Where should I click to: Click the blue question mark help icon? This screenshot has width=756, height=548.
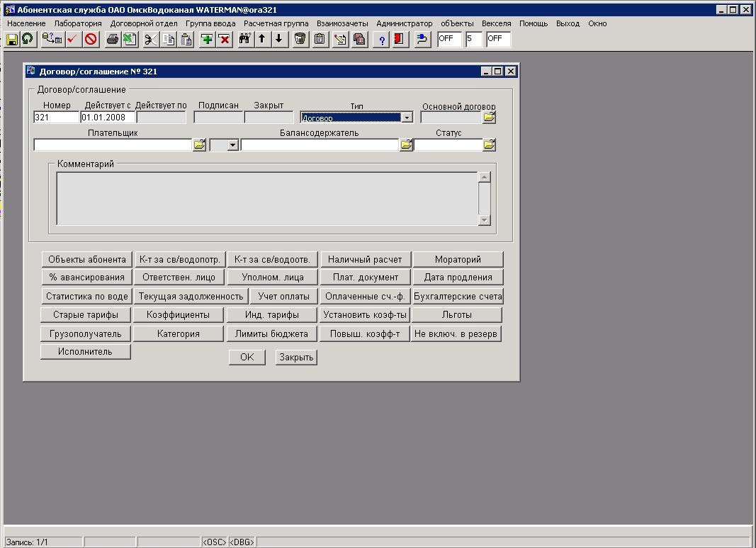click(382, 39)
